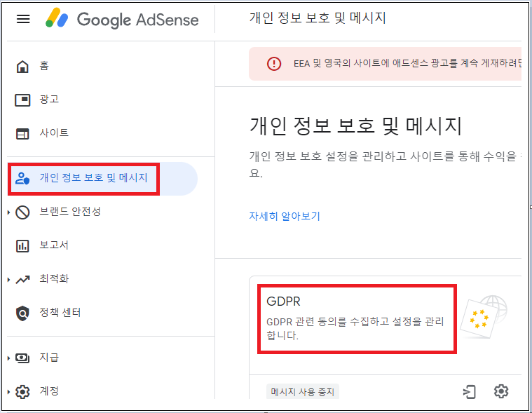Screen dimensions: 532x413
Task: Expand the 지급 submenu arrow
Action: [x=9, y=358]
